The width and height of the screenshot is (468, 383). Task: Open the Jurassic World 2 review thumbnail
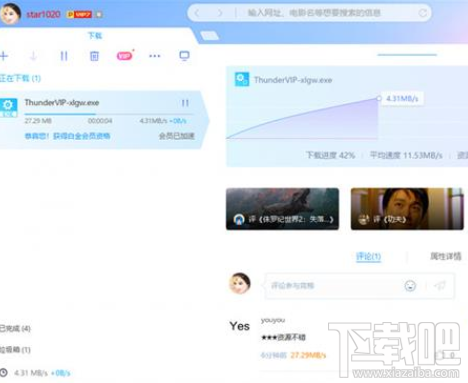click(x=282, y=209)
